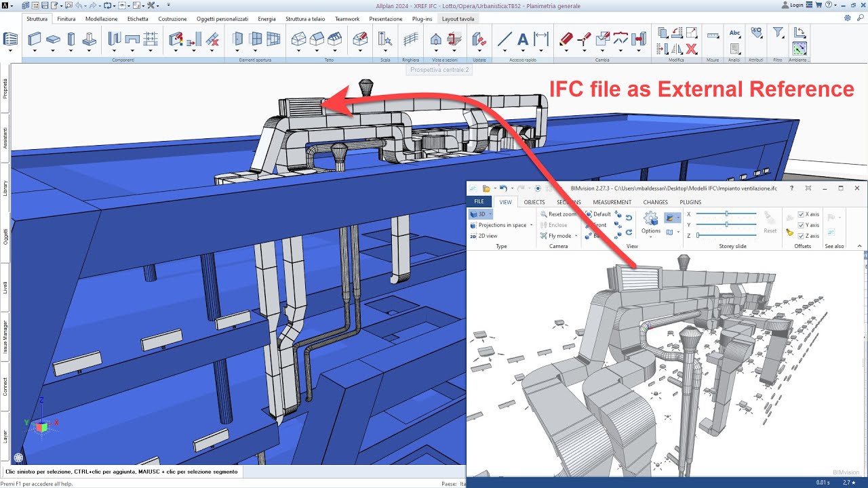Open the Library side panel tab
The width and height of the screenshot is (868, 488).
coord(5,188)
